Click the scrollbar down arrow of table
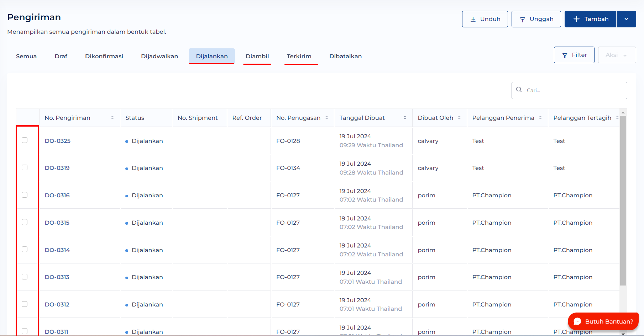 click(x=623, y=334)
